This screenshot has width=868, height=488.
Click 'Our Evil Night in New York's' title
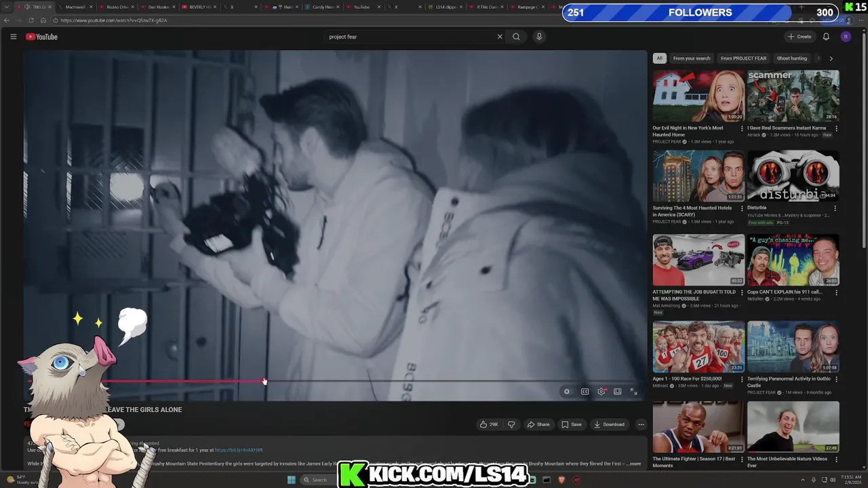point(688,131)
